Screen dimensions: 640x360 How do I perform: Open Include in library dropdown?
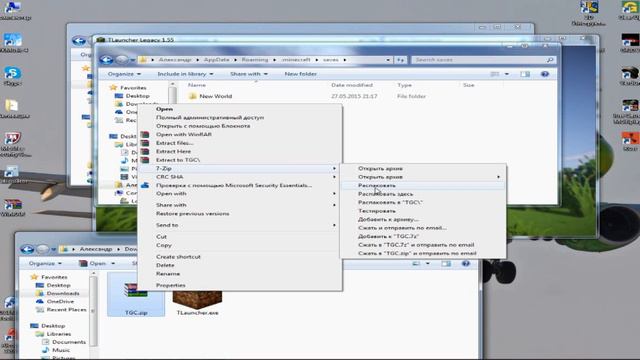pyautogui.click(x=185, y=74)
